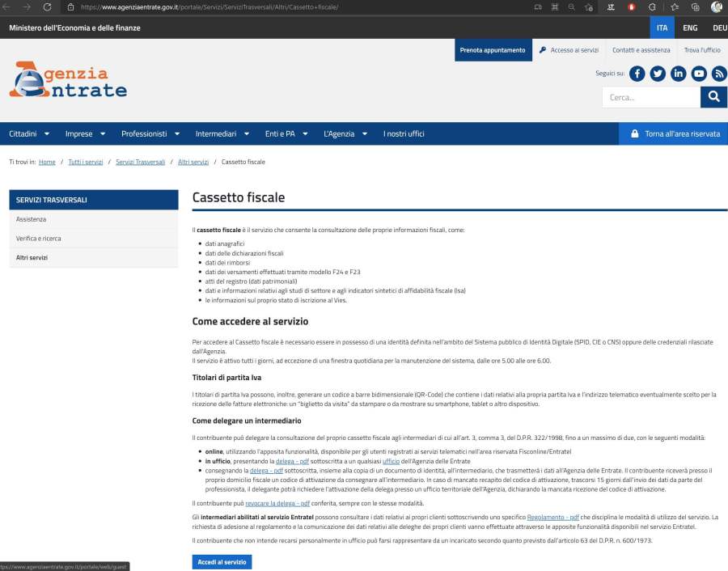Switch site language to ENG

tap(690, 27)
